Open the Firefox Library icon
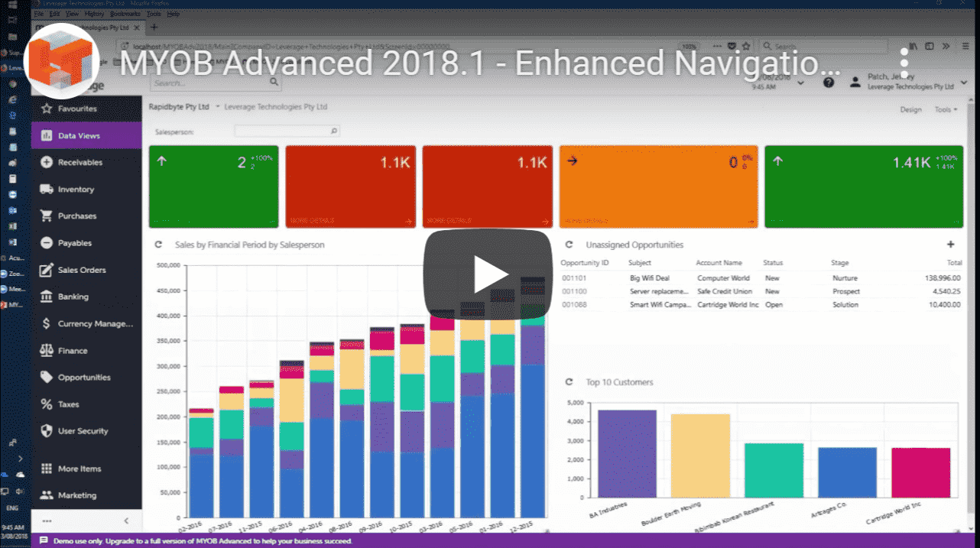The width and height of the screenshot is (980, 548). pos(913,46)
